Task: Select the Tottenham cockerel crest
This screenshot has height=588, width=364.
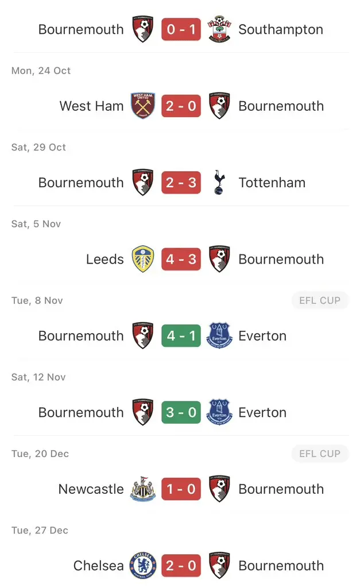Action: (219, 183)
